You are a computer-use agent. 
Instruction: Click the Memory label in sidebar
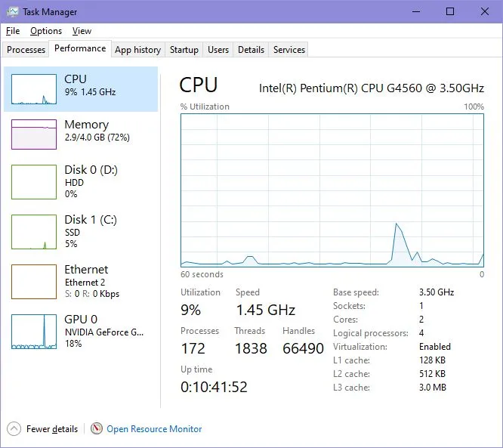(x=87, y=125)
